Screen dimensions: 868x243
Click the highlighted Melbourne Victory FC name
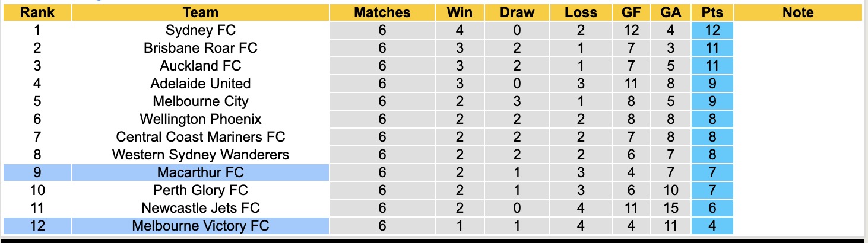(201, 226)
